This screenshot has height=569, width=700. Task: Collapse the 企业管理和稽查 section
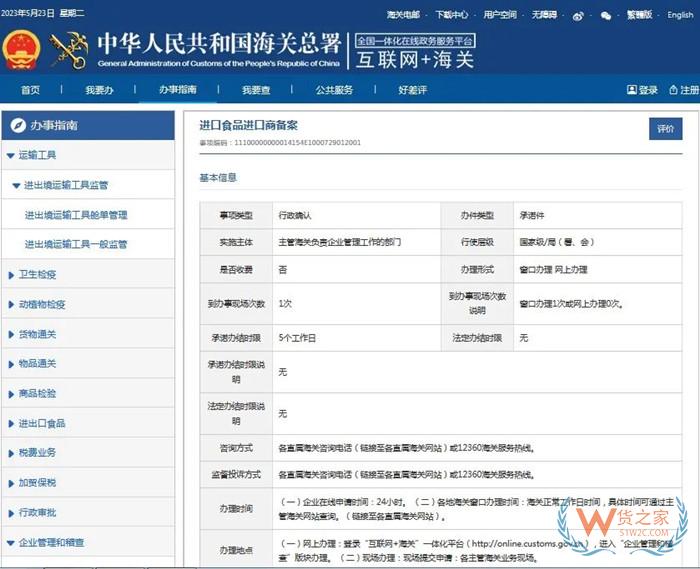click(x=11, y=543)
